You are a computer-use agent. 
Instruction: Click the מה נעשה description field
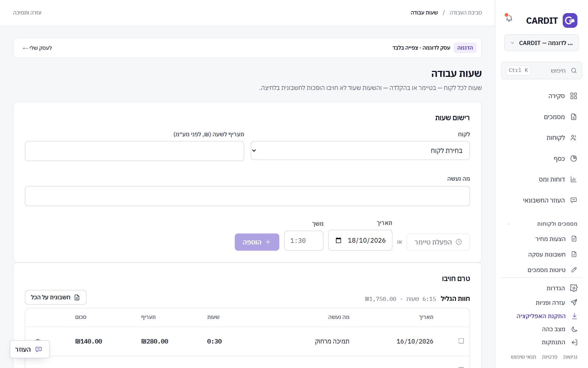247,196
